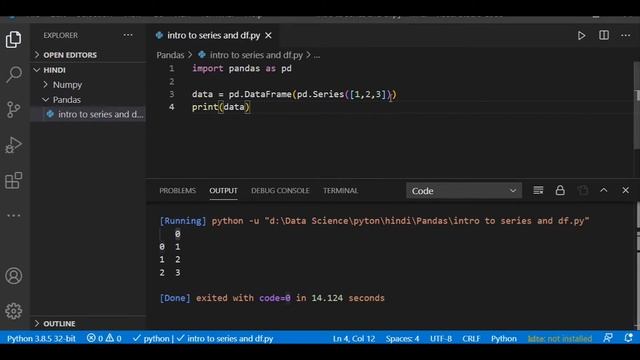The width and height of the screenshot is (640, 360).
Task: Open the Explorer view in activity bar
Action: (13, 40)
